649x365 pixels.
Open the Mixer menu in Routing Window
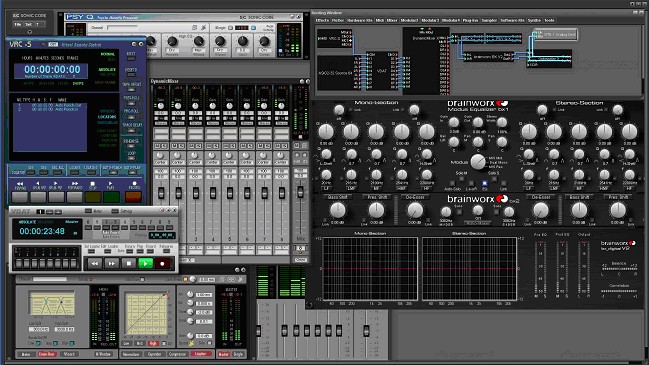point(392,20)
